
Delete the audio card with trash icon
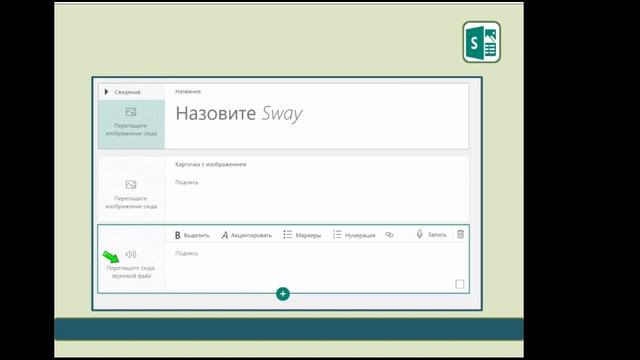point(460,234)
